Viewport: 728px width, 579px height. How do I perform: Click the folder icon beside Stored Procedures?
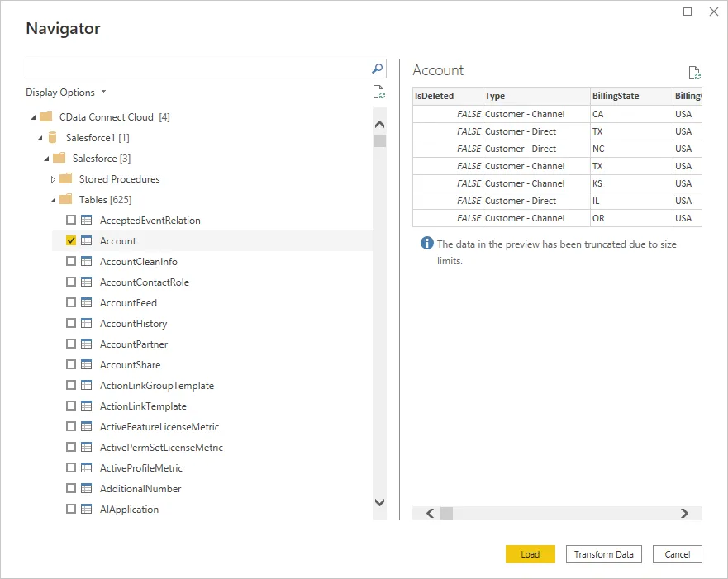64,178
